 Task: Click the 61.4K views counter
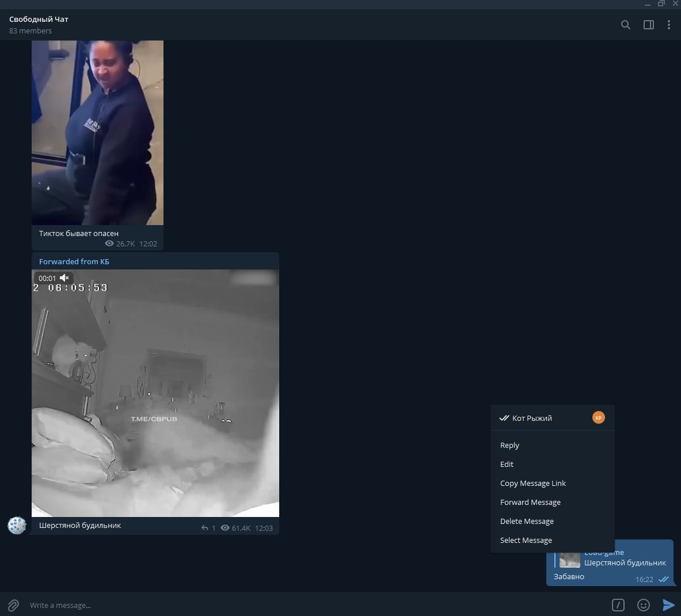click(236, 528)
